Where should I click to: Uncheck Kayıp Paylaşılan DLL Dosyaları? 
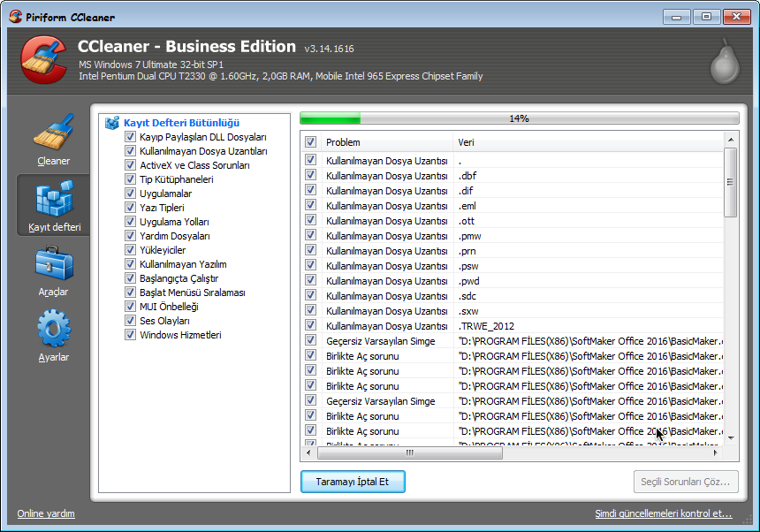click(x=130, y=137)
